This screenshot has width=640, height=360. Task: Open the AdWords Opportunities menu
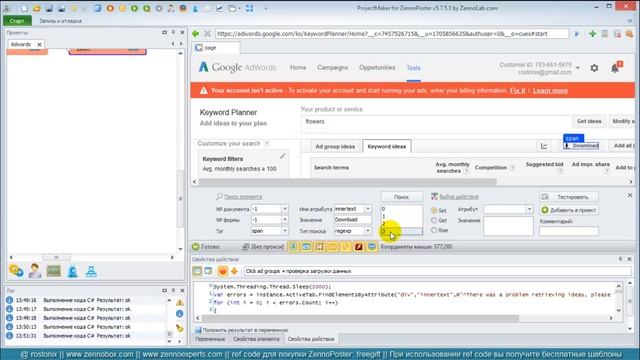tap(377, 67)
